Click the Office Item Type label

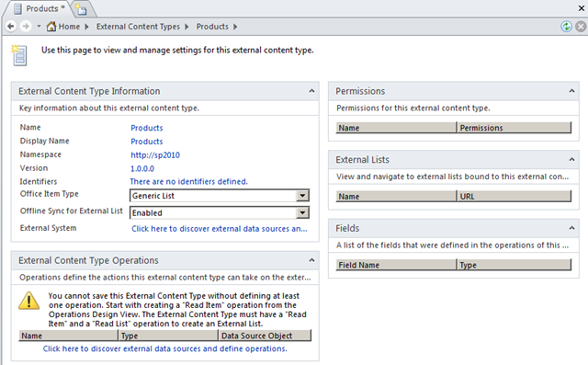49,194
